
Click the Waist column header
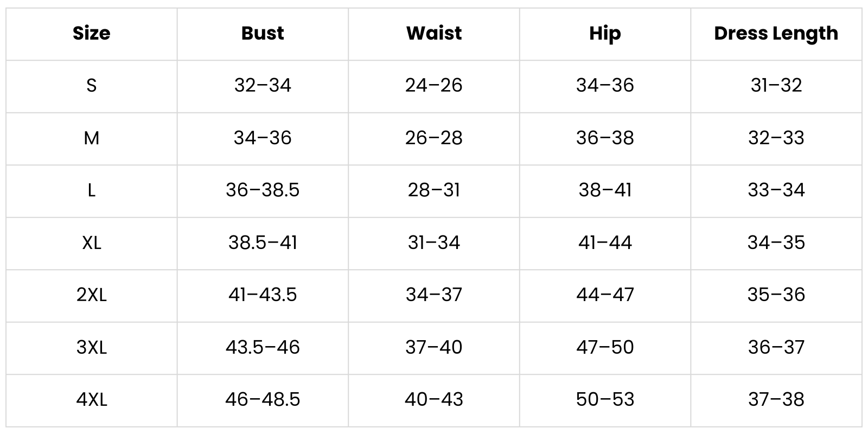click(x=434, y=33)
